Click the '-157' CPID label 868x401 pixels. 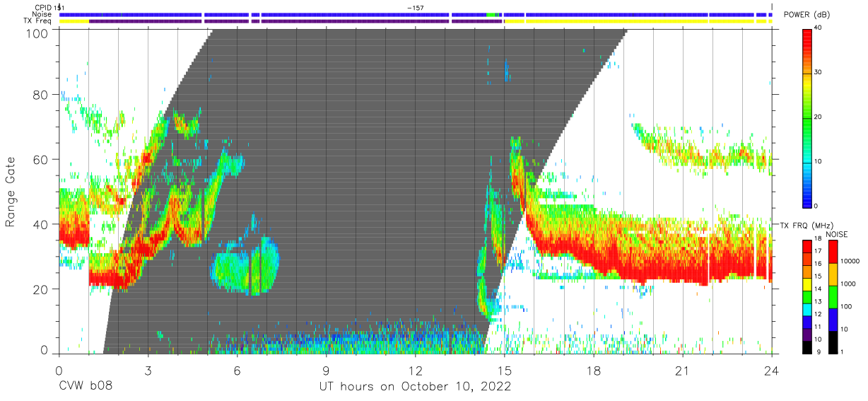point(416,7)
